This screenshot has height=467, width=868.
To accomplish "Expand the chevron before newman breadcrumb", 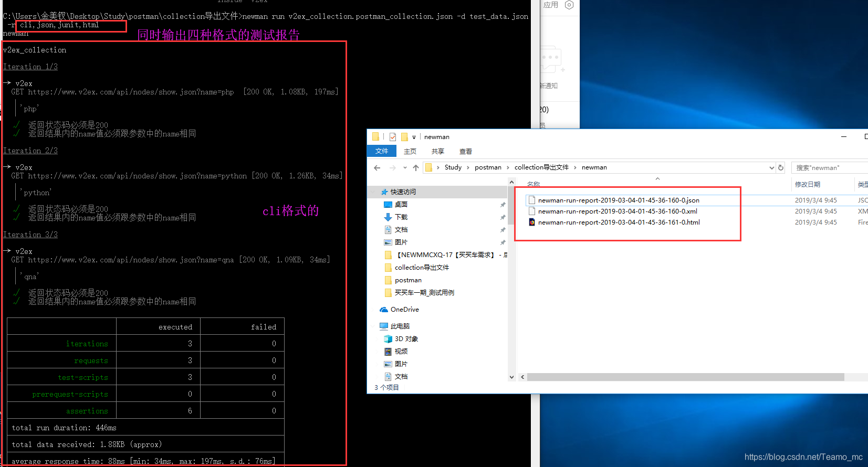I will [575, 168].
